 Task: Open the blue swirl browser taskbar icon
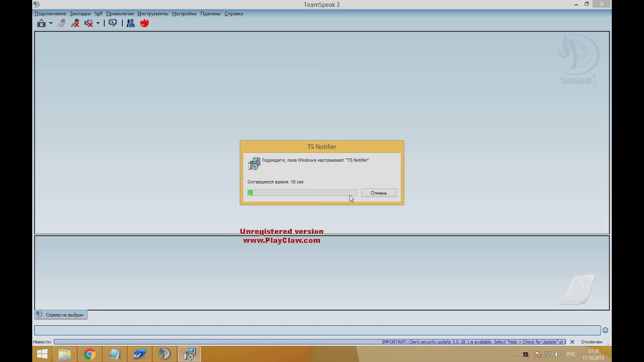[139, 354]
